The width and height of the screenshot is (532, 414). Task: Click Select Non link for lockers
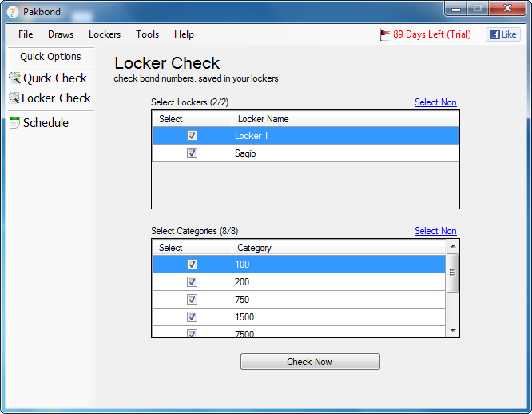(x=435, y=102)
